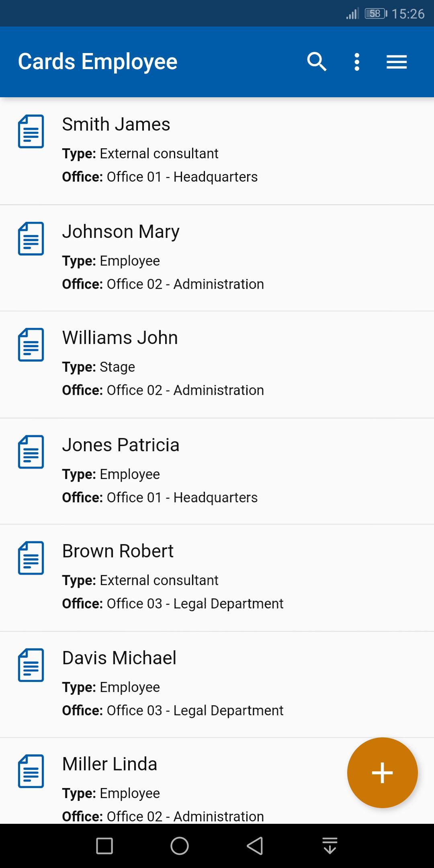Image resolution: width=434 pixels, height=868 pixels.
Task: Open the Jones Patricia card
Action: (217, 471)
